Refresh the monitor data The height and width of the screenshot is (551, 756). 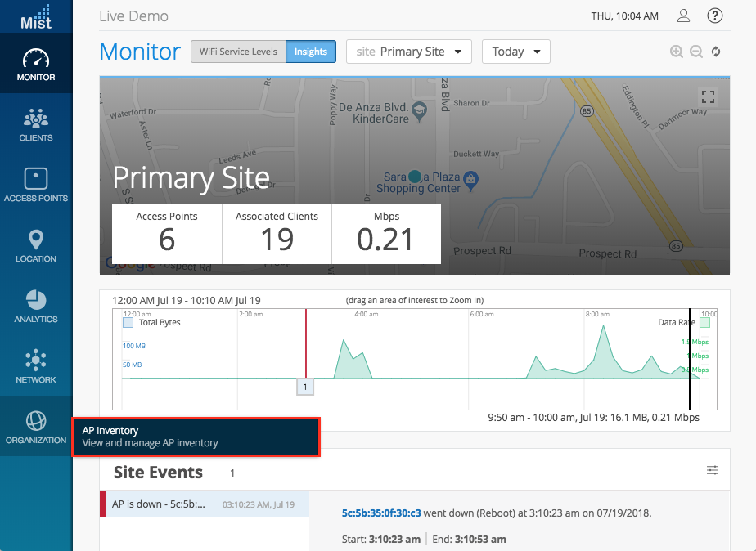[716, 52]
